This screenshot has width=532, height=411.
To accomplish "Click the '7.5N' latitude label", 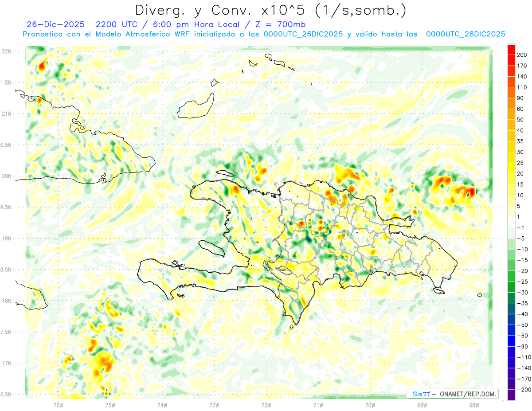I will coord(6,332).
